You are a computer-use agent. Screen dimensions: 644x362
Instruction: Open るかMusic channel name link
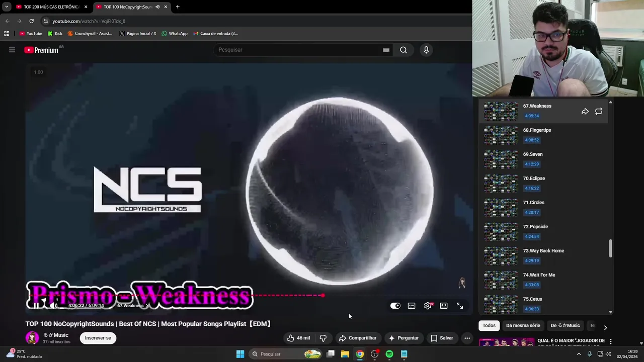click(x=55, y=335)
